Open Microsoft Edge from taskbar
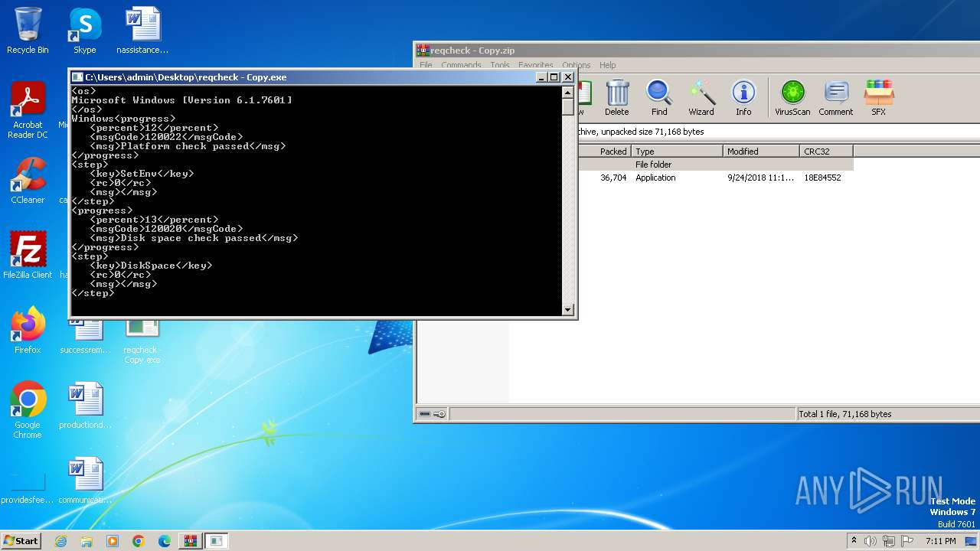The height and width of the screenshot is (551, 980). [165, 541]
